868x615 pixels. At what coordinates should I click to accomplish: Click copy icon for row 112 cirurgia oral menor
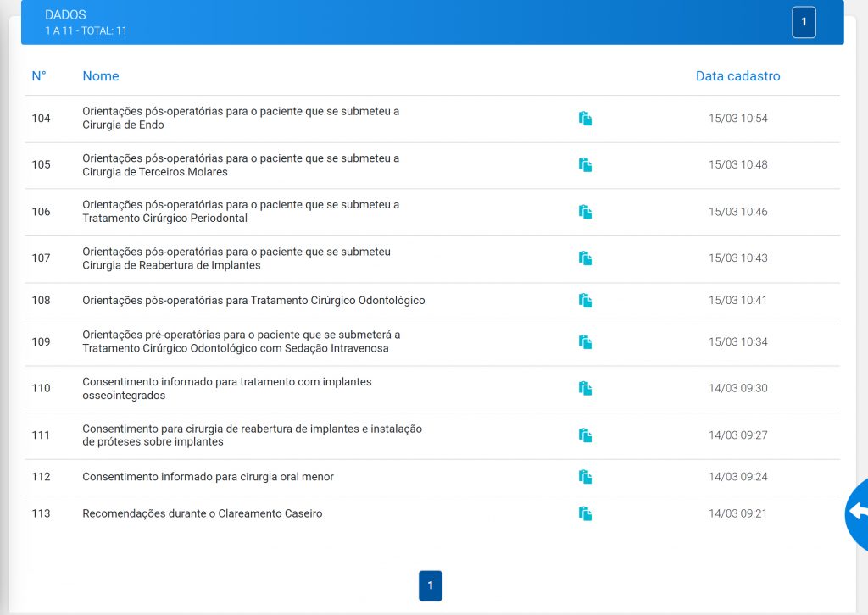[x=585, y=477]
